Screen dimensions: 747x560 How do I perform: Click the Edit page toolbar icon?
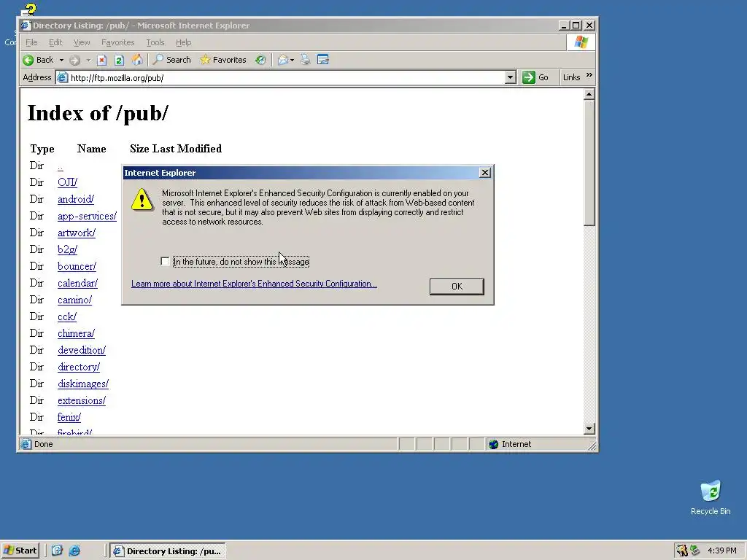[x=323, y=60]
